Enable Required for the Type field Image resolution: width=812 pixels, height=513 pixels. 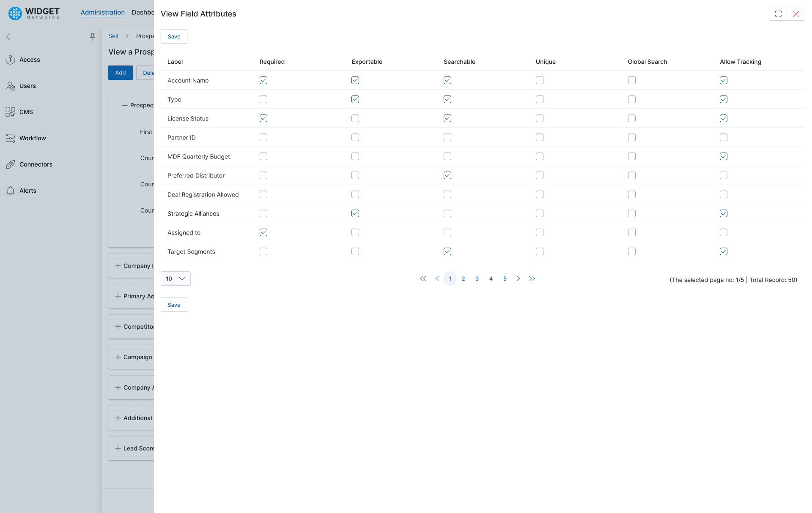click(263, 99)
